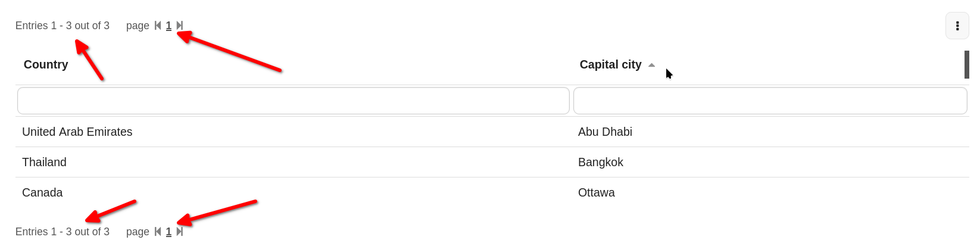Screen dimensions: 980x246
Task: Click the sort arrow beside Capital city
Action: pyautogui.click(x=651, y=65)
